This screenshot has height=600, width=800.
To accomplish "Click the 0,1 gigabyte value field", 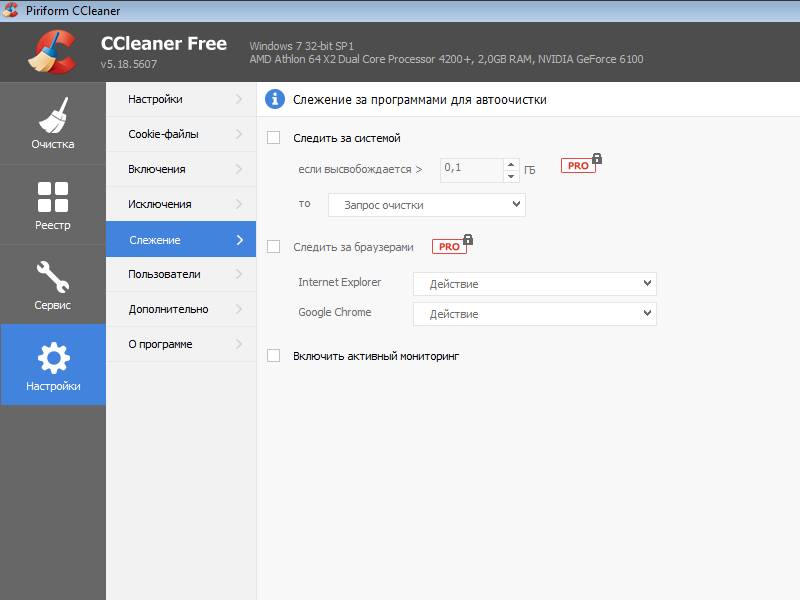I will click(x=471, y=170).
